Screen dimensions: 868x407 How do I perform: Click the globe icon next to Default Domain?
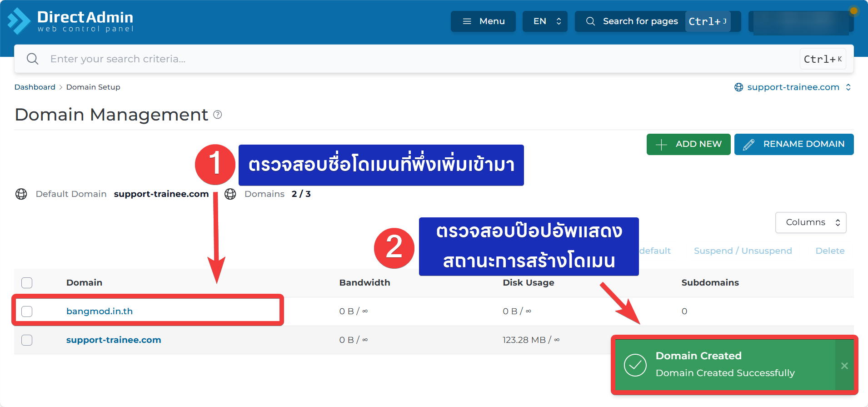[21, 194]
